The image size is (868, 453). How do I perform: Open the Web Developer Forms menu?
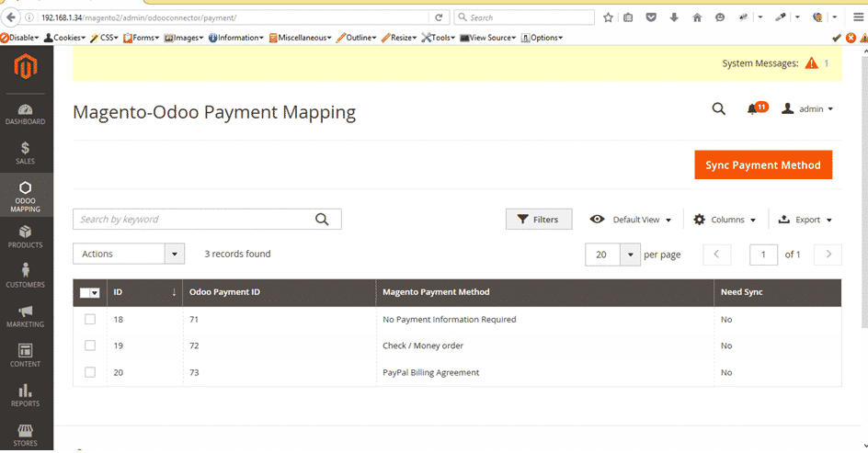coord(142,38)
